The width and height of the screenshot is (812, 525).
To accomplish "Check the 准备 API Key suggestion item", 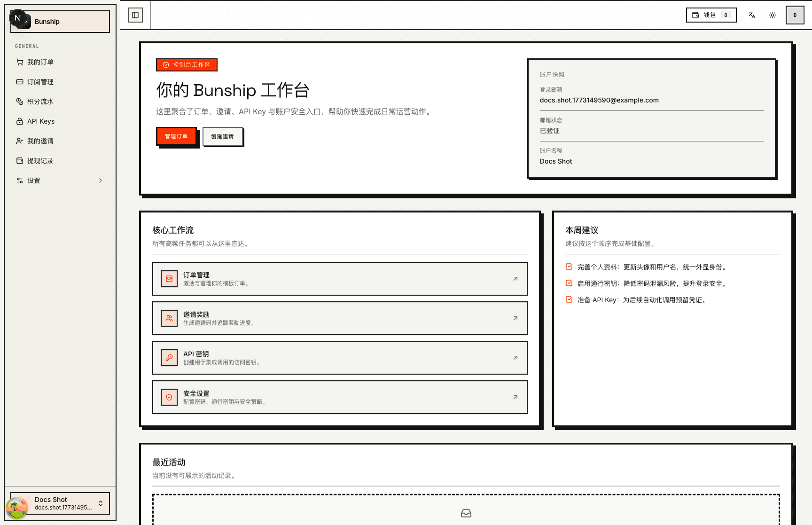I will pyautogui.click(x=569, y=299).
